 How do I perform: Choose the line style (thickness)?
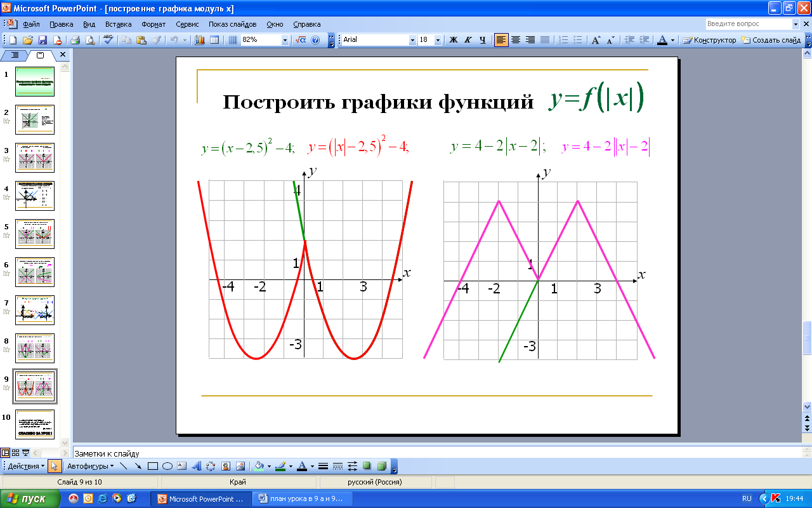(x=323, y=466)
